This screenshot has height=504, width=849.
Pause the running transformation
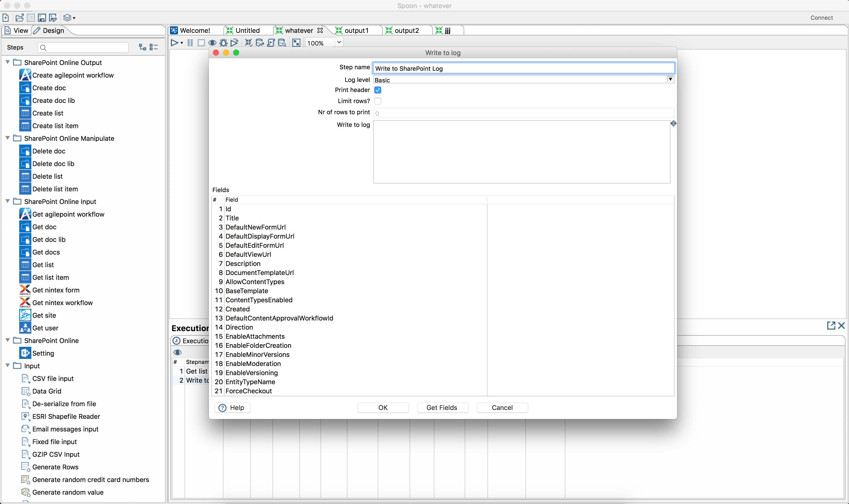pyautogui.click(x=190, y=43)
